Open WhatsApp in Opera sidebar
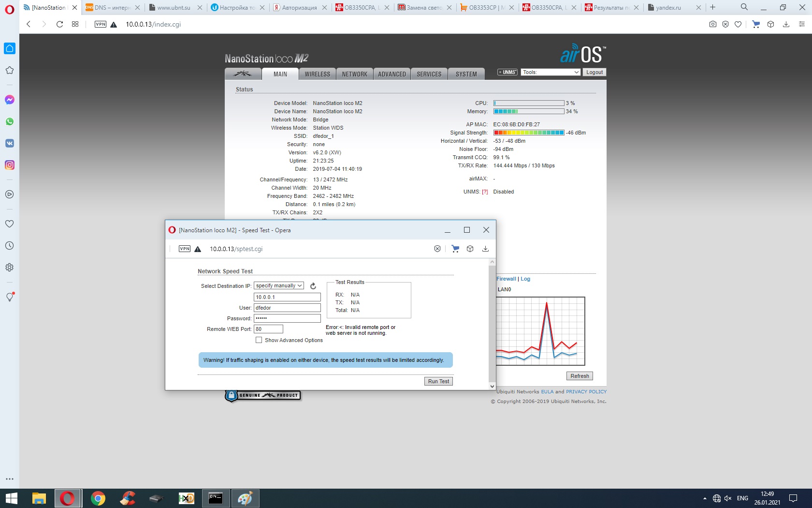The height and width of the screenshot is (508, 812). pos(10,121)
